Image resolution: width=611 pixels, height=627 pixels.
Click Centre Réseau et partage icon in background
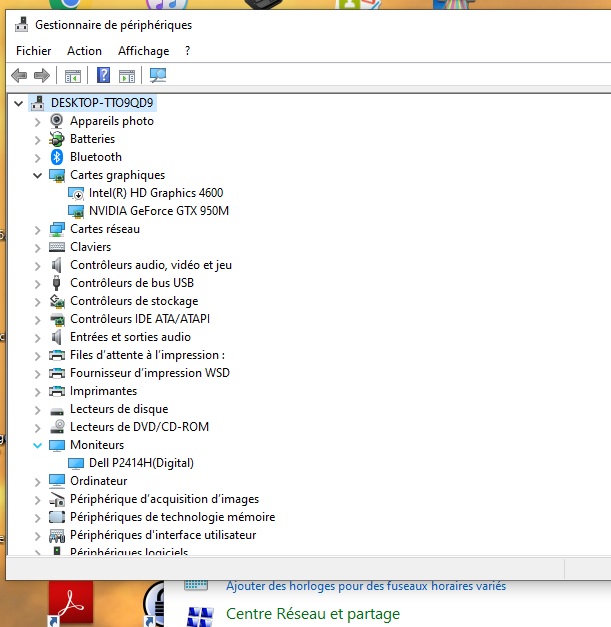(200, 616)
